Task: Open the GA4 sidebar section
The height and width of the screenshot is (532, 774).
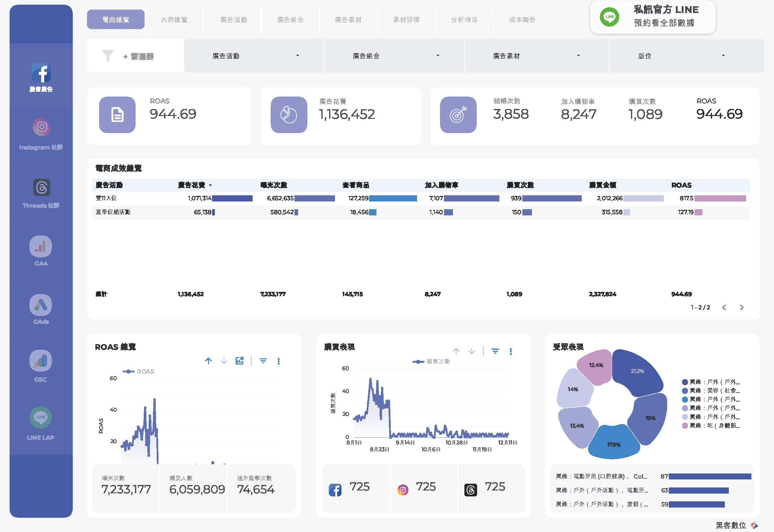Action: 41,247
